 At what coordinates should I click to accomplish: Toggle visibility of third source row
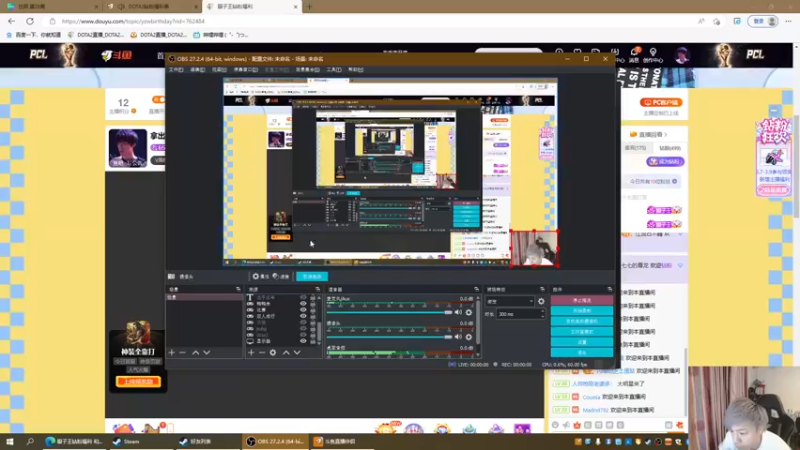coord(303,310)
